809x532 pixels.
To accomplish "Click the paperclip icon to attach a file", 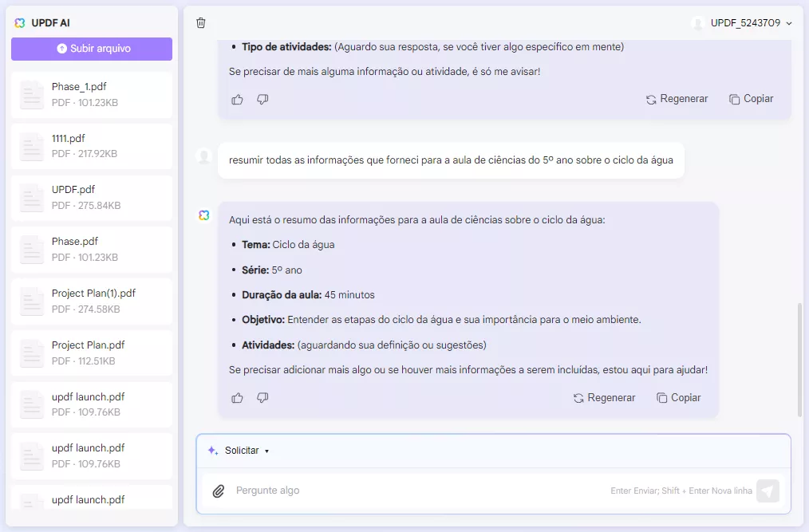I will (219, 491).
